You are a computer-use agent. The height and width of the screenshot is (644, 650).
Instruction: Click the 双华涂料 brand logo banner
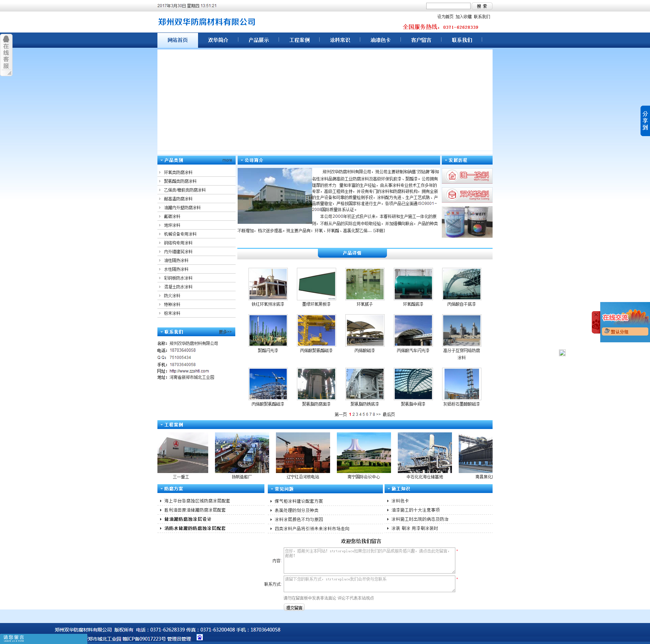[467, 195]
